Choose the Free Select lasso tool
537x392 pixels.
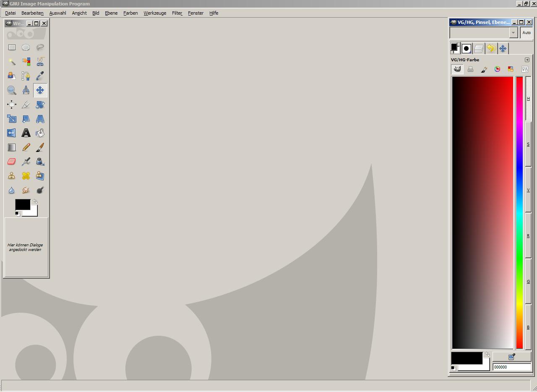coord(40,47)
